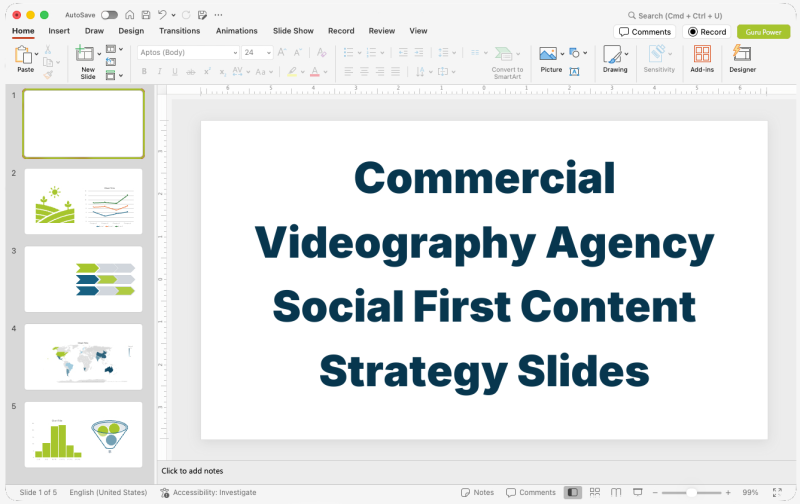
Task: Click Increase Font Size icon
Action: (x=282, y=52)
